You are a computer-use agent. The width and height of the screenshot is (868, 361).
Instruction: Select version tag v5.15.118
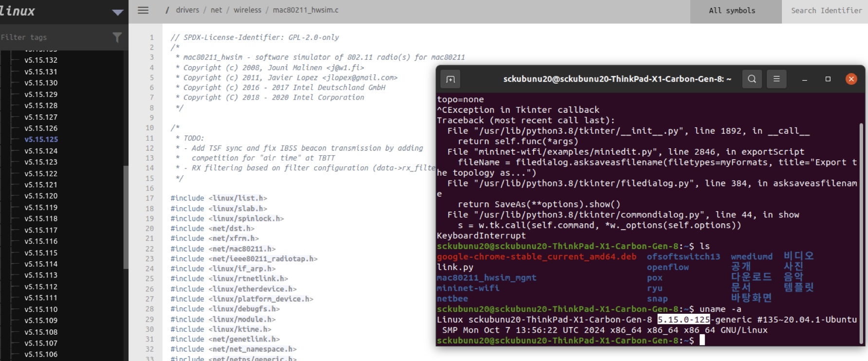point(41,218)
